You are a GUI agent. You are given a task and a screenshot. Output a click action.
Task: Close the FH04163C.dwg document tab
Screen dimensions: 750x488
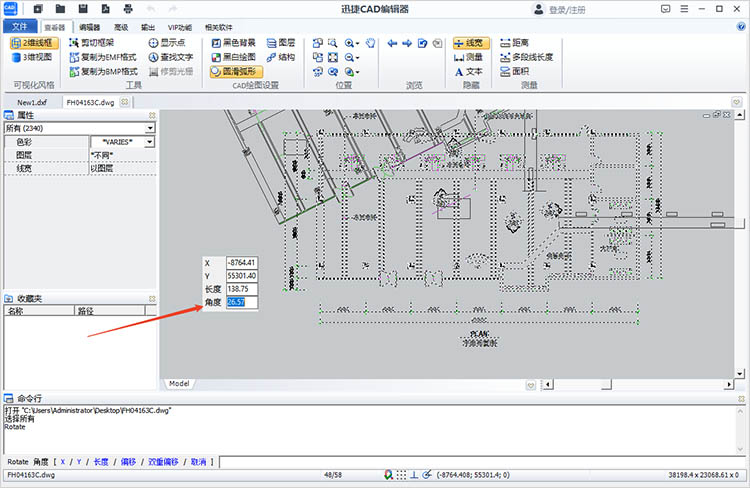124,102
